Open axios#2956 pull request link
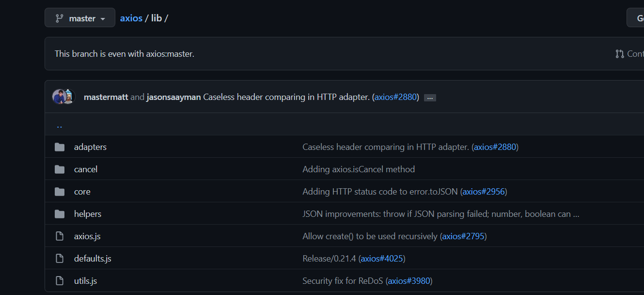The image size is (644, 295). 484,192
